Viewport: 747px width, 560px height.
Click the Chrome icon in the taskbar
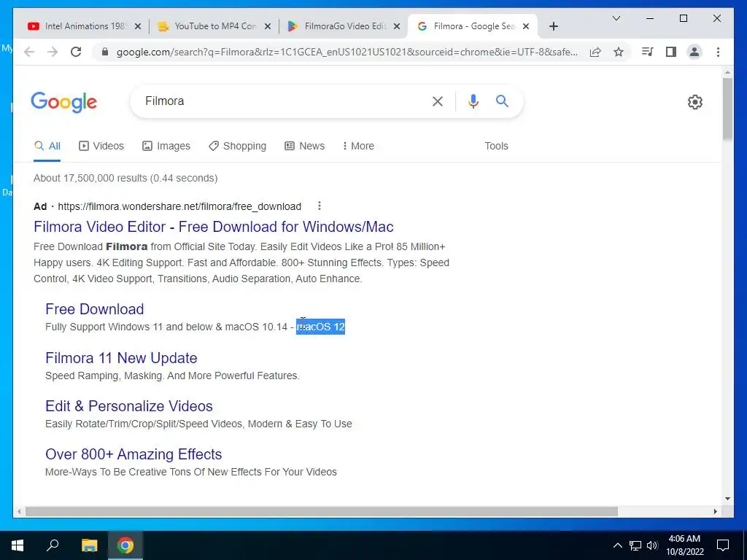pos(125,545)
